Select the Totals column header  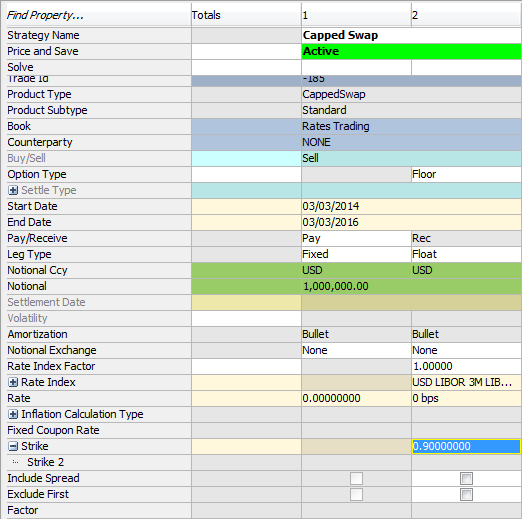click(246, 15)
